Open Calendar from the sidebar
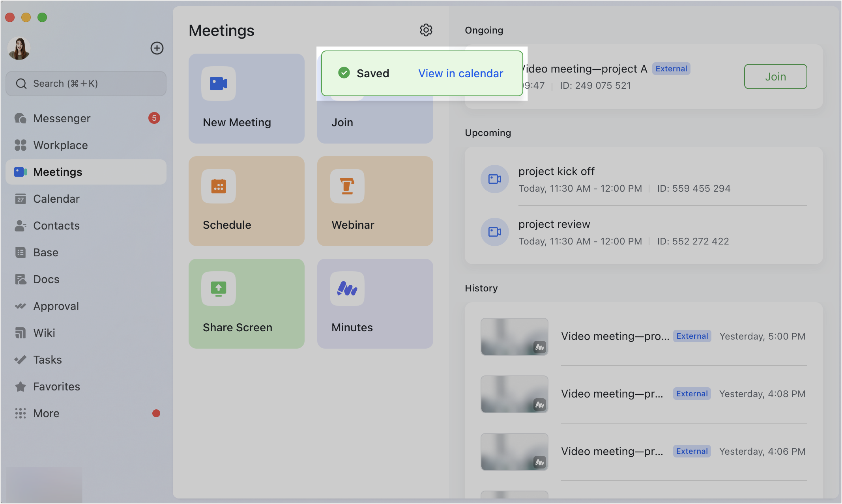This screenshot has width=842, height=504. point(56,199)
